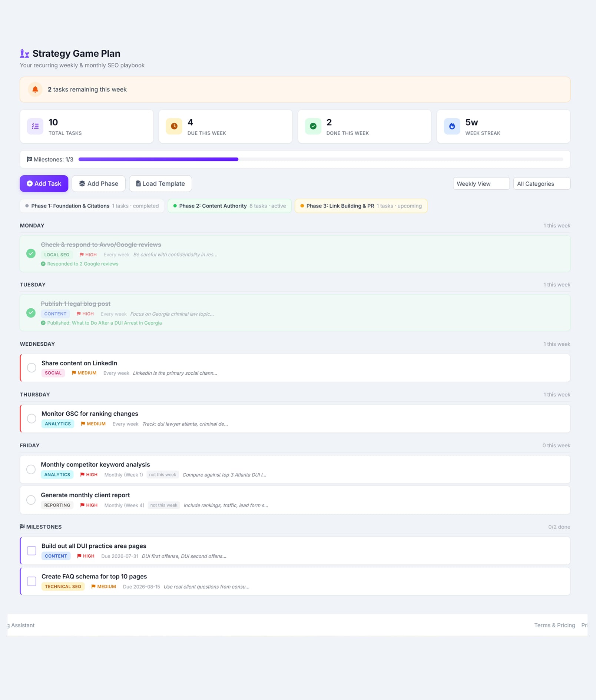Click the '2 tasks remaining this week' banner text
Image resolution: width=596 pixels, height=700 pixels.
[87, 89]
